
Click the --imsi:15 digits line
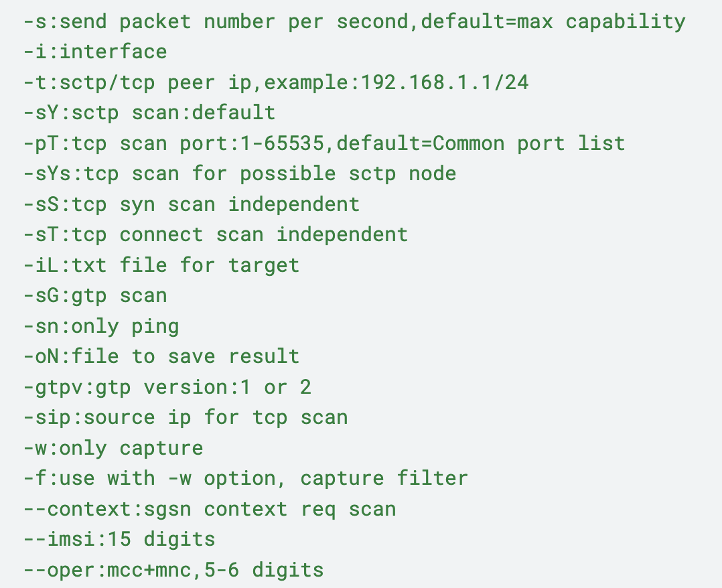coord(119,539)
